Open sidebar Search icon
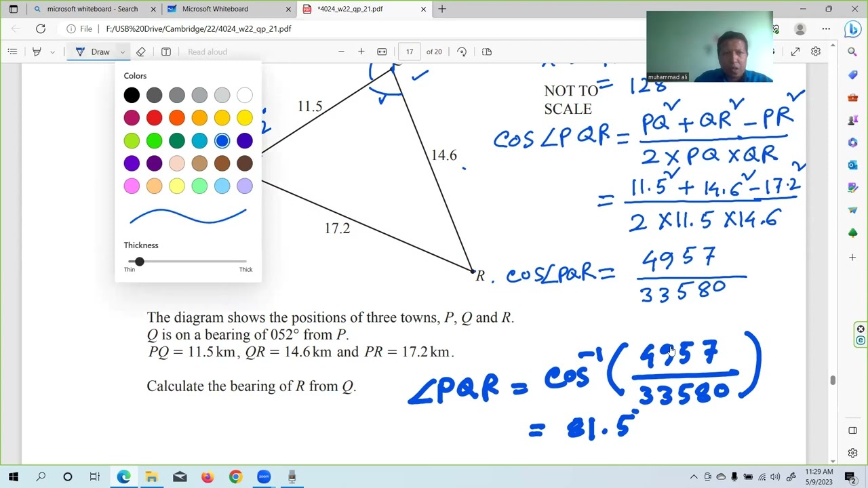 (852, 52)
